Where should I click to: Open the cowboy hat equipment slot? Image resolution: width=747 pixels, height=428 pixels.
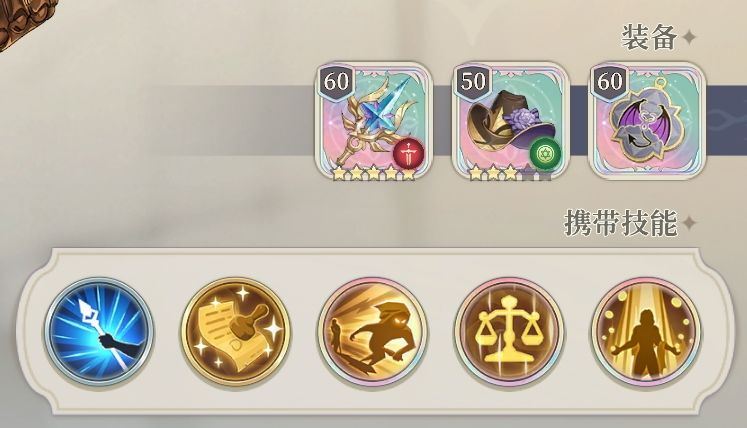(511, 121)
